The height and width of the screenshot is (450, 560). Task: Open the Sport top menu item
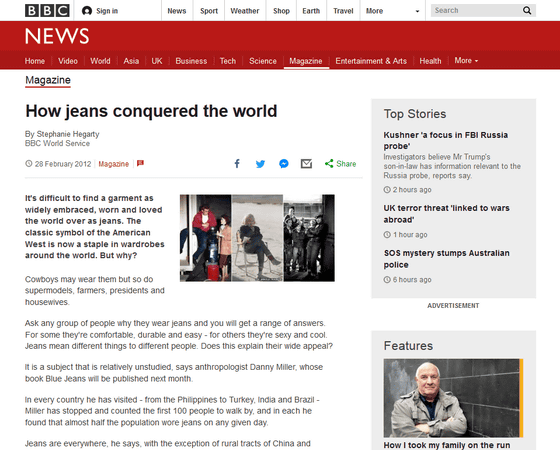(209, 11)
